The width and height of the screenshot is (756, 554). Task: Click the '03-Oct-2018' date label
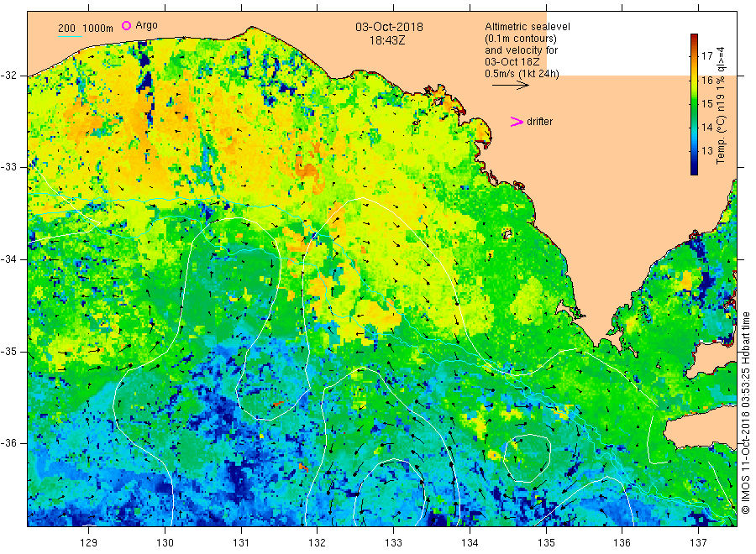coord(389,27)
